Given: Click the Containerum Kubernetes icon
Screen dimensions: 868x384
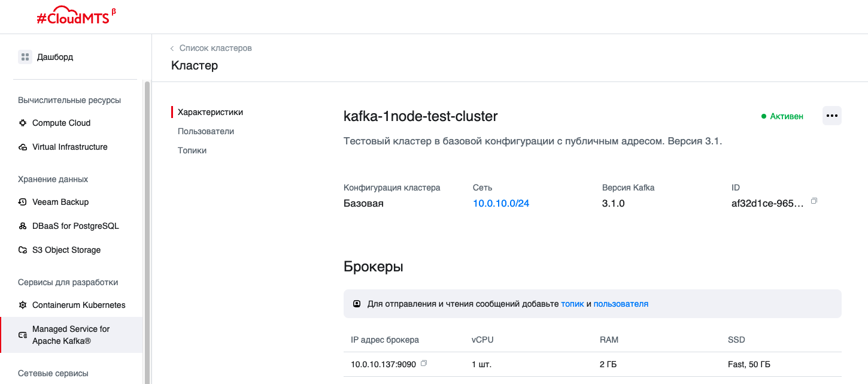Looking at the screenshot, I should tap(23, 305).
